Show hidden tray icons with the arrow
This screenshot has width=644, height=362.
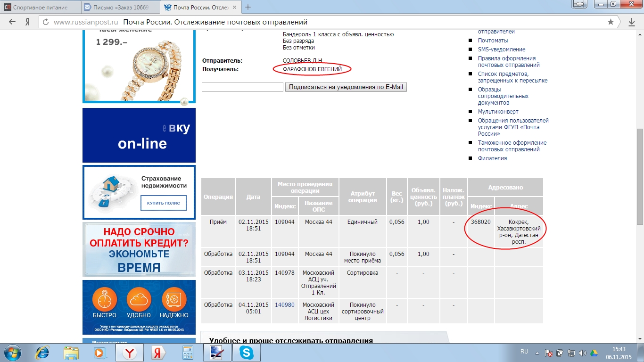click(538, 353)
